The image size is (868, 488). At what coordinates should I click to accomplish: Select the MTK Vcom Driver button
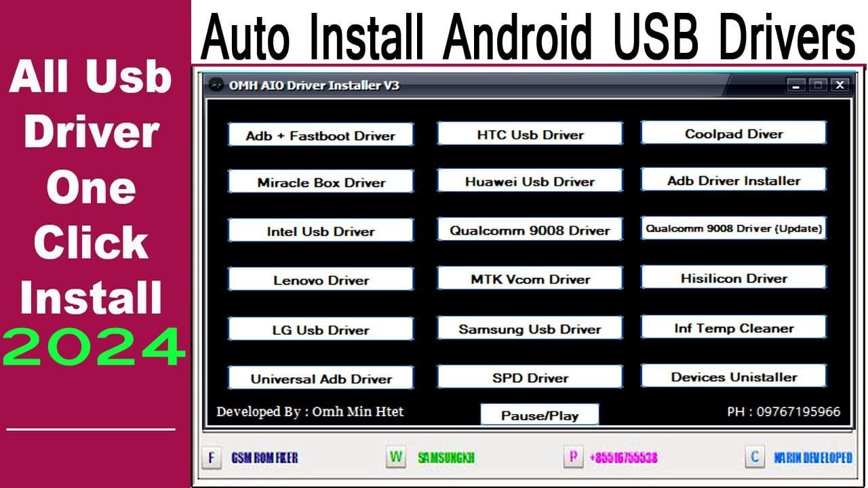point(530,279)
